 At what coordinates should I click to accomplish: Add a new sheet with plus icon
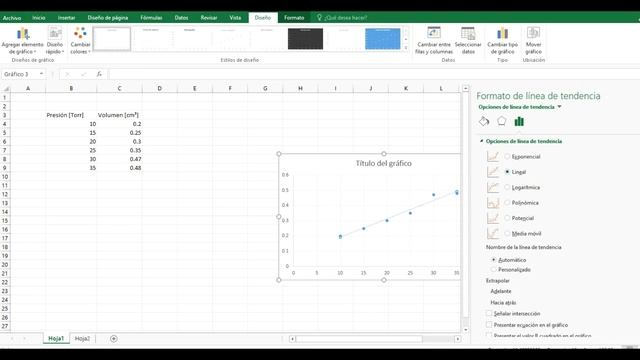coord(114,338)
